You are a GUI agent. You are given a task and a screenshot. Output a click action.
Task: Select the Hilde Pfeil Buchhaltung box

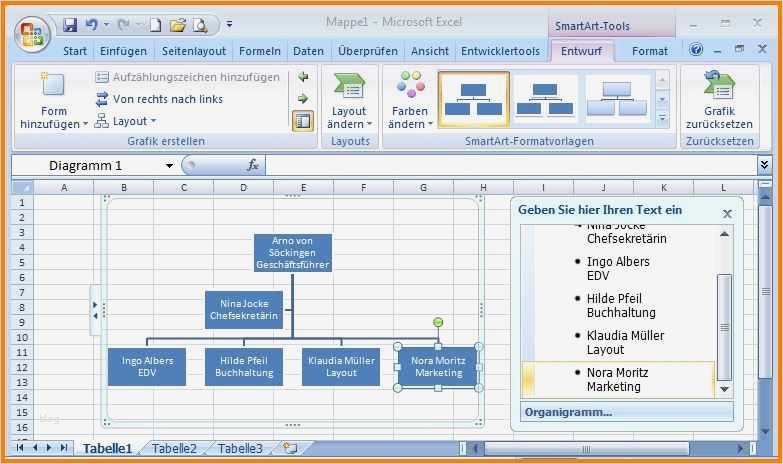click(x=244, y=367)
